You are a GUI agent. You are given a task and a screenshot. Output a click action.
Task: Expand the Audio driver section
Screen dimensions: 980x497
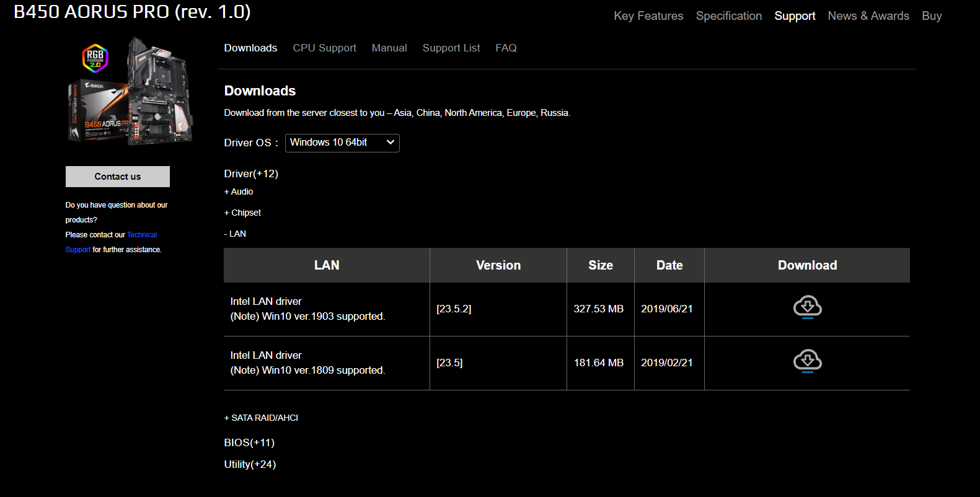[239, 191]
